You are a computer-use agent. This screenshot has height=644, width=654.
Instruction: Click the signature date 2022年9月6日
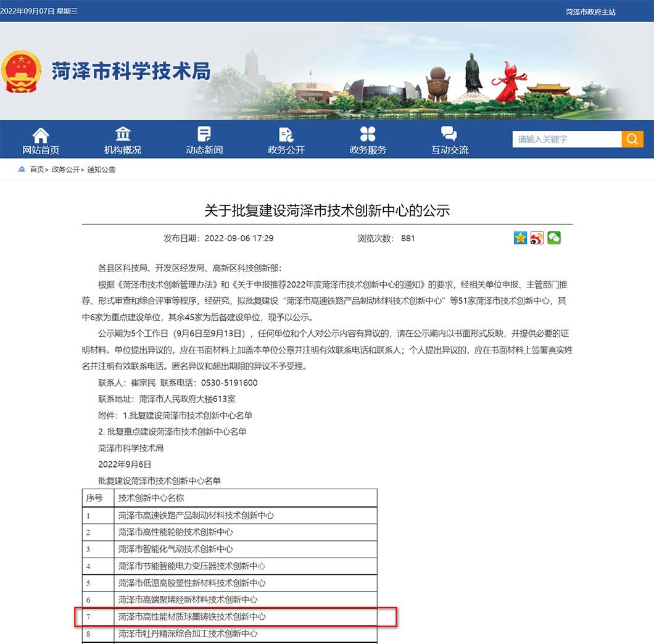tap(125, 464)
